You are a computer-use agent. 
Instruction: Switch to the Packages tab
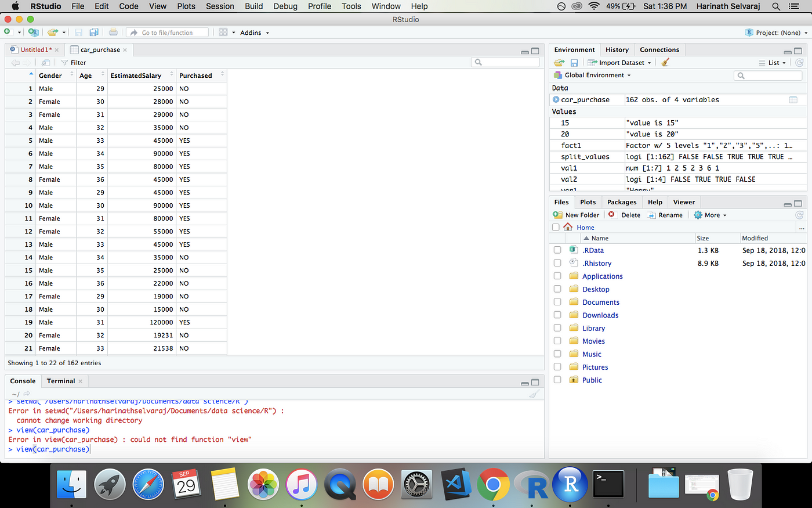point(622,202)
